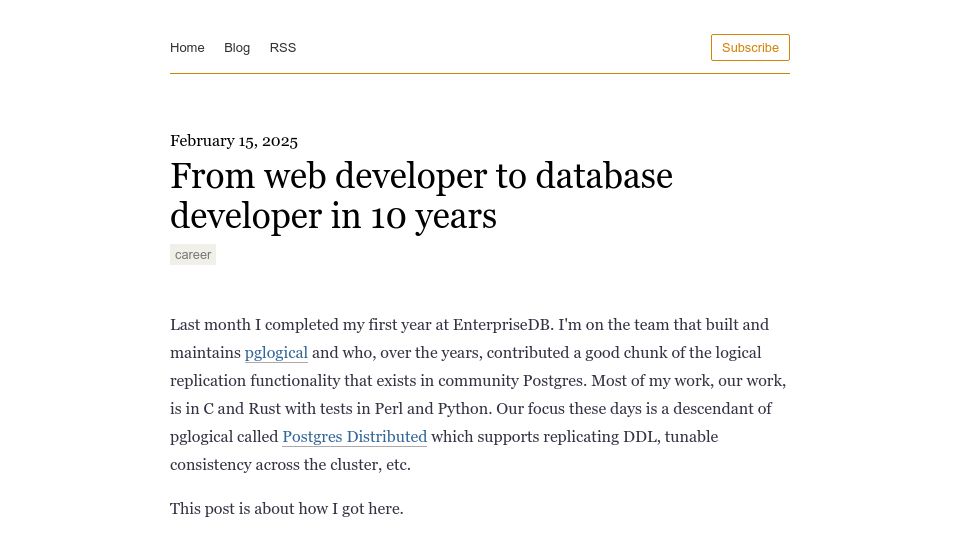
Task: Click the sentence 'This post is about how I got here.'
Action: [287, 509]
